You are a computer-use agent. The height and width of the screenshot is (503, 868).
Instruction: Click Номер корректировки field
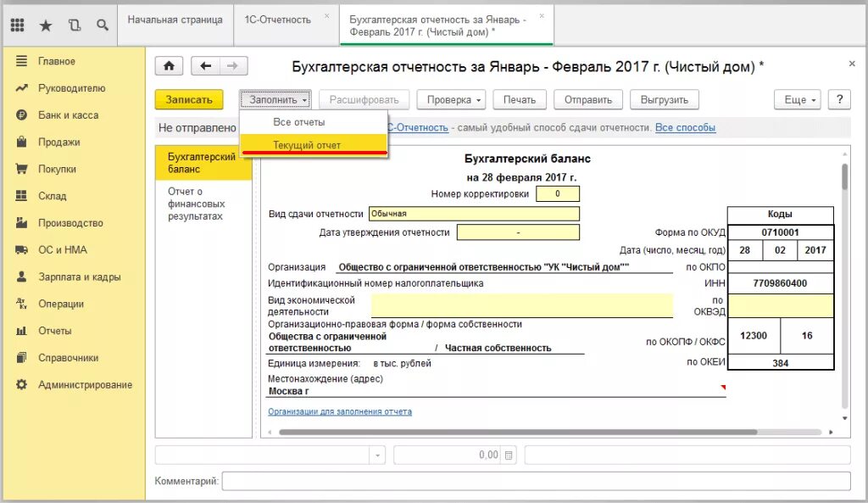pos(558,194)
